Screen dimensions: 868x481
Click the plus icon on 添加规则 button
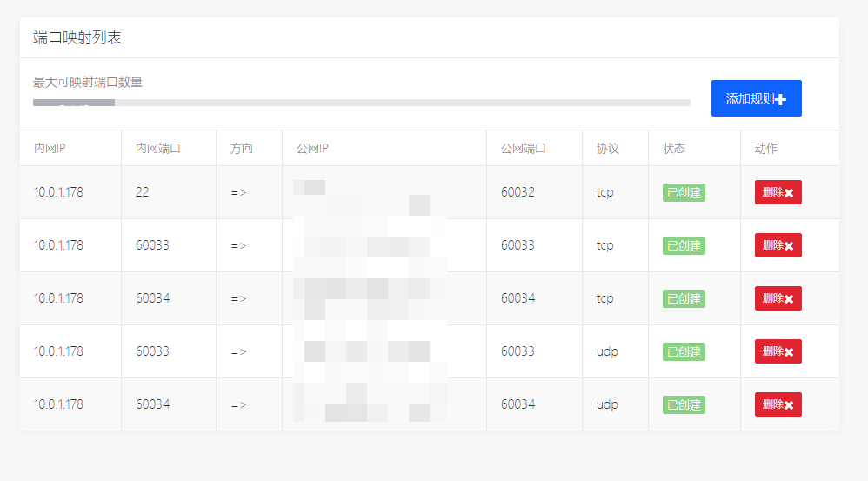tap(780, 99)
